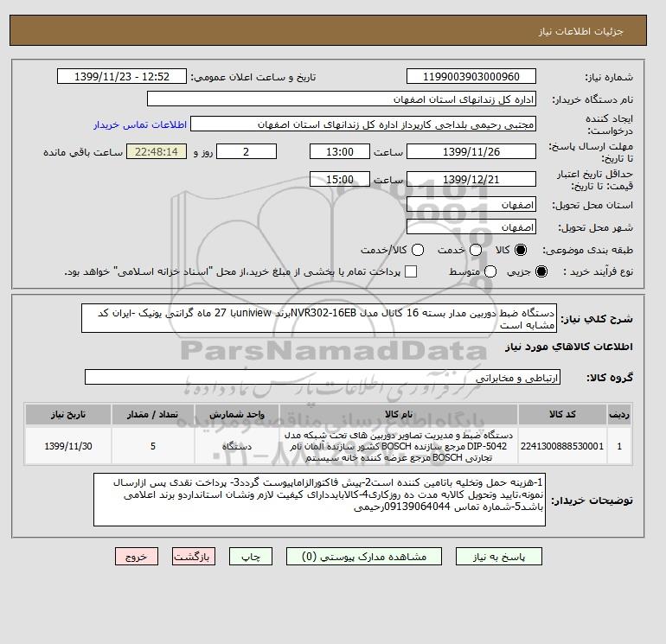Click the need date cell 1399/11/30
The height and width of the screenshot is (644, 666).
(68, 446)
